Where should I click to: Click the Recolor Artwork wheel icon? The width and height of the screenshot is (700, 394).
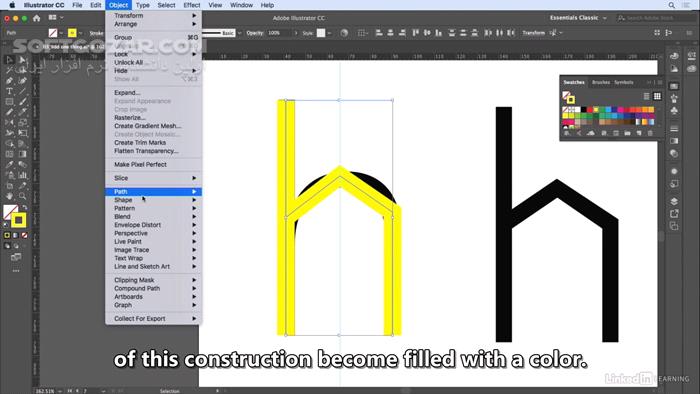344,33
